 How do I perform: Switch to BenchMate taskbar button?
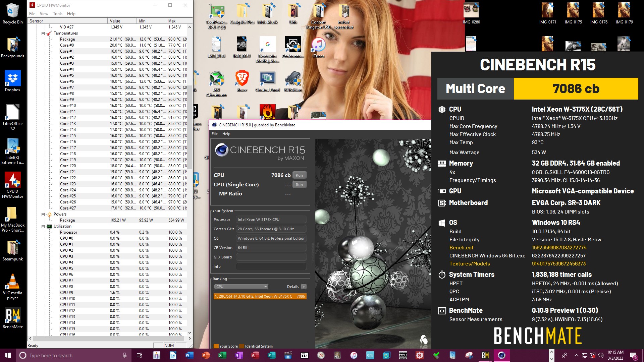click(485, 355)
